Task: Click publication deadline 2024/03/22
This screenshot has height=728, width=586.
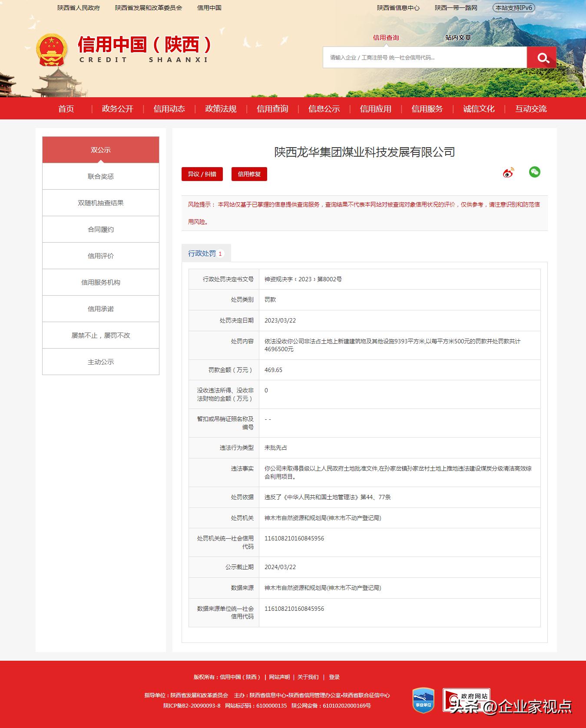Action: click(x=280, y=567)
